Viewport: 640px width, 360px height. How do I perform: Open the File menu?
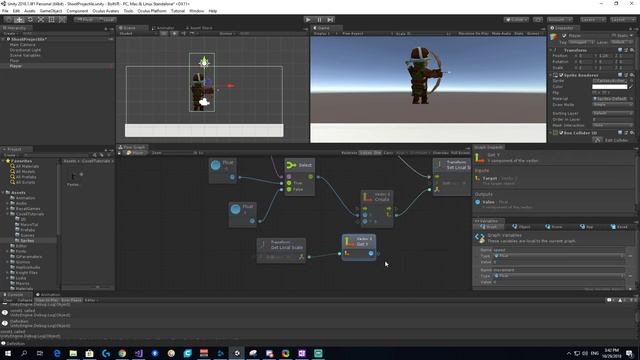5,11
